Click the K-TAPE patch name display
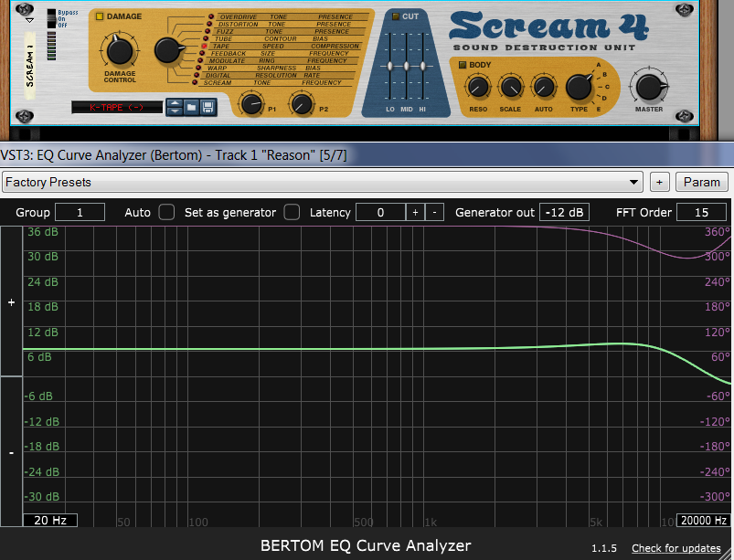This screenshot has width=734, height=560. pyautogui.click(x=117, y=107)
